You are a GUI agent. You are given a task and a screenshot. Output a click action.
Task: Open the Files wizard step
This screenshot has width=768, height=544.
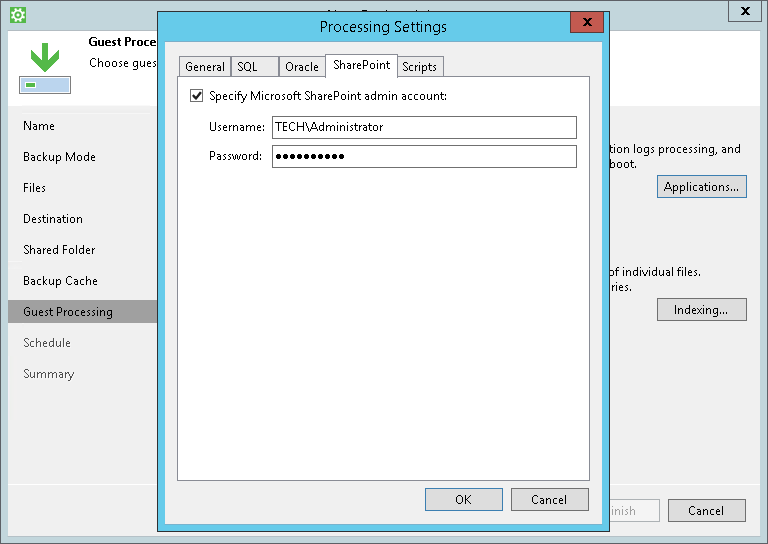point(34,188)
